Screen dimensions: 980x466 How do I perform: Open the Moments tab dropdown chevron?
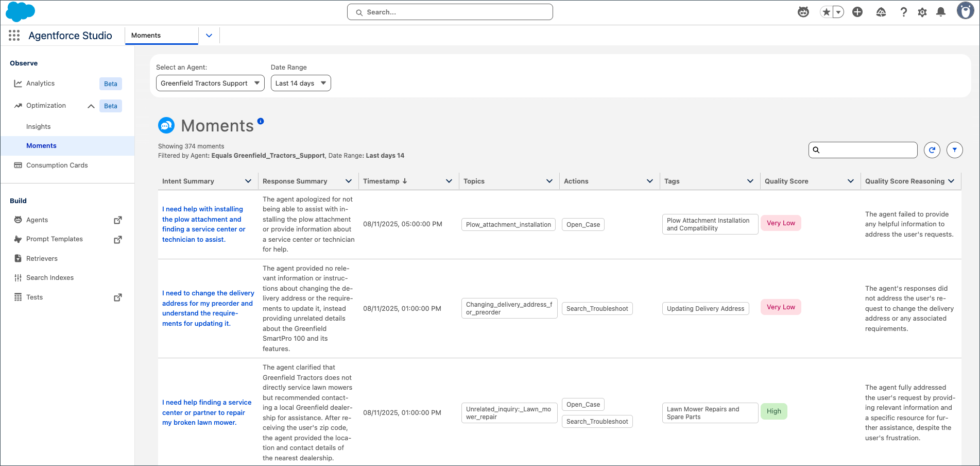coord(209,36)
